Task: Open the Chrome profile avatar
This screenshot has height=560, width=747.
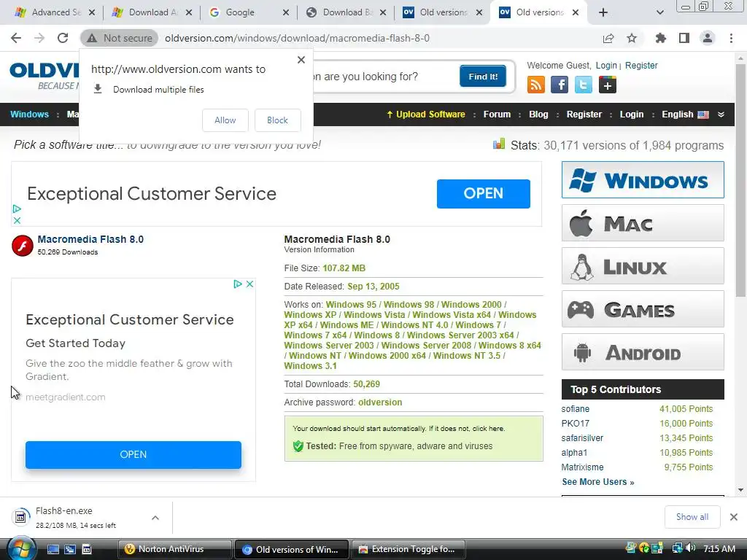Action: (708, 38)
